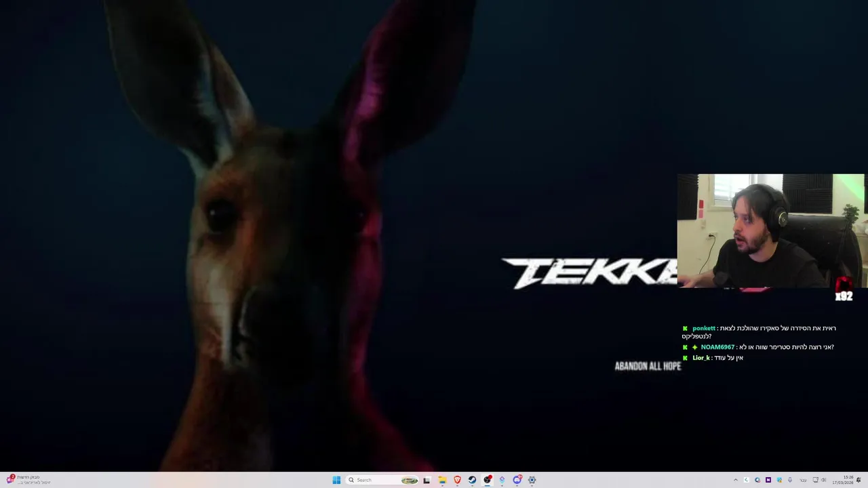Click the streamer webcam overlay
868x488 pixels.
click(x=771, y=231)
